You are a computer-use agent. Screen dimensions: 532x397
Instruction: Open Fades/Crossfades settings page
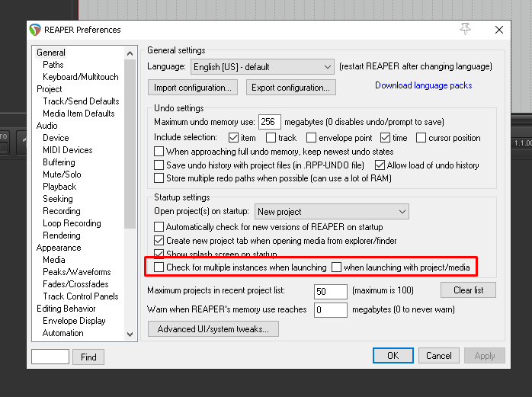[75, 285]
